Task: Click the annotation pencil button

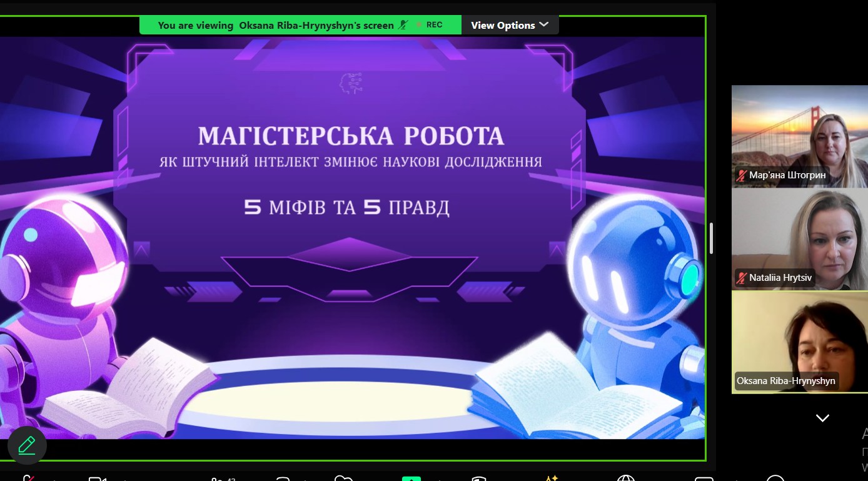Action: [26, 445]
